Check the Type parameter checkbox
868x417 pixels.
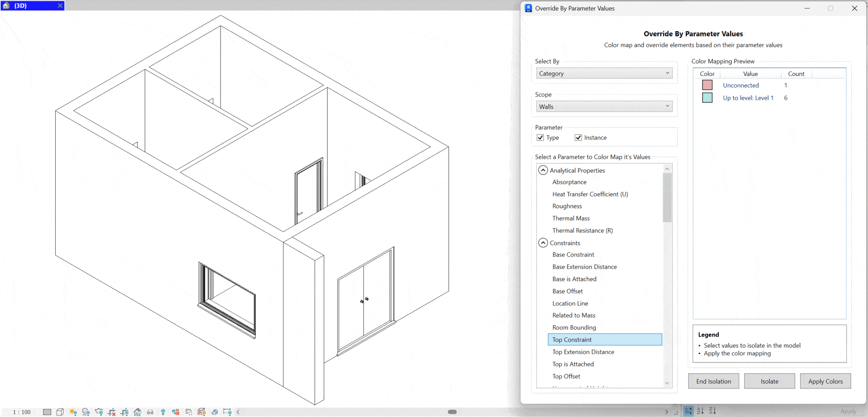(x=541, y=137)
